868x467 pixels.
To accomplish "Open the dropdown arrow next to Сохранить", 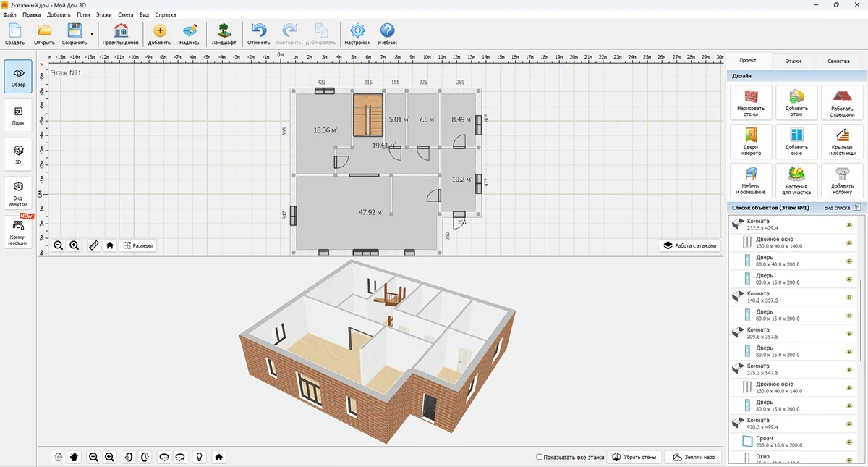I will tap(92, 34).
